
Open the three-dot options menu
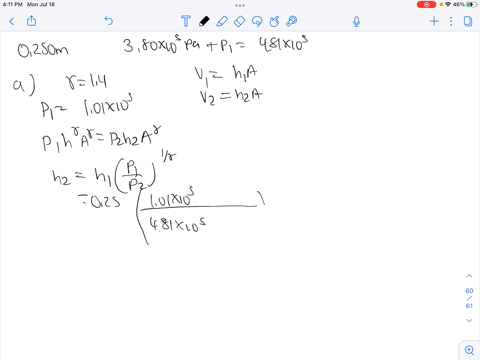pos(451,21)
